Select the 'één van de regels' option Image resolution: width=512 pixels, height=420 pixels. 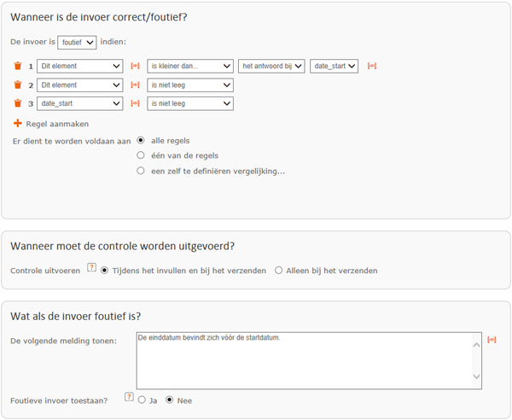[141, 155]
